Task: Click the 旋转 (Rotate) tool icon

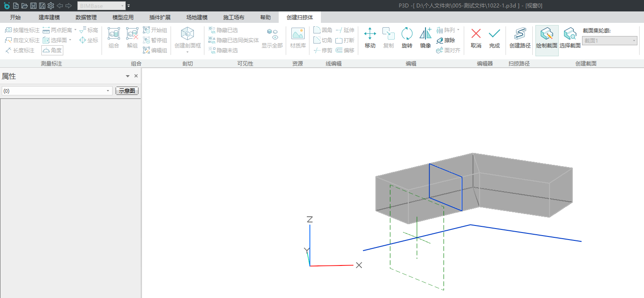Action: 407,38
